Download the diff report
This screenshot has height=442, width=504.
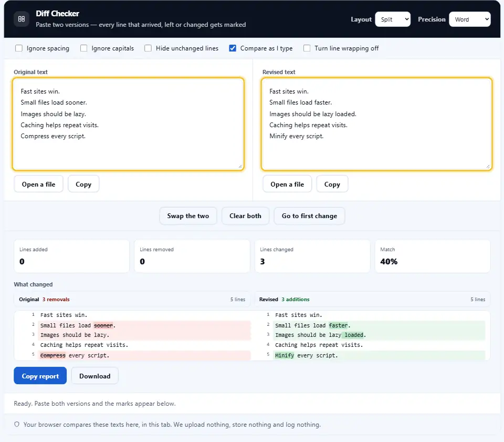tap(95, 376)
